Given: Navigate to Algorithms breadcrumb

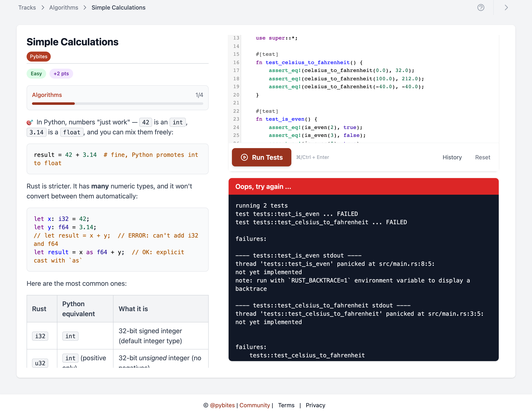Looking at the screenshot, I should point(64,7).
